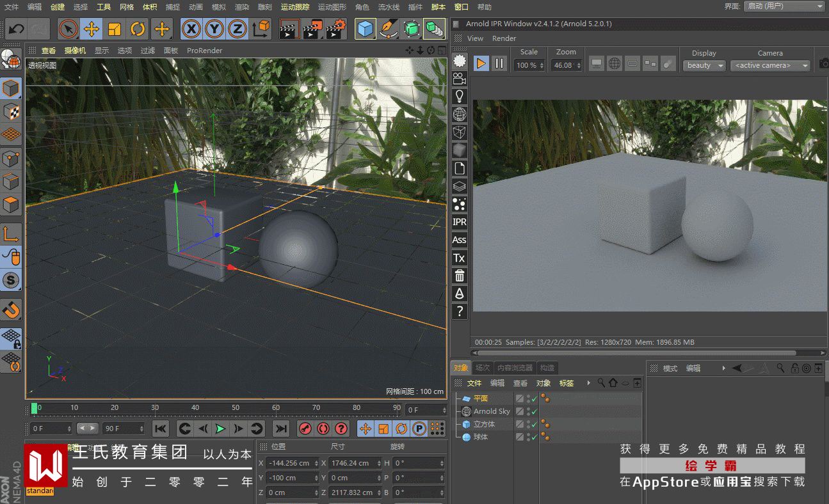The width and height of the screenshot is (829, 504).
Task: Click the Ass export icon
Action: [459, 240]
